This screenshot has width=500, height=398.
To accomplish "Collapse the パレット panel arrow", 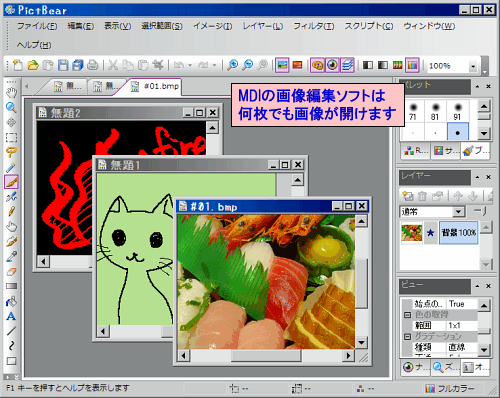I will pyautogui.click(x=478, y=86).
